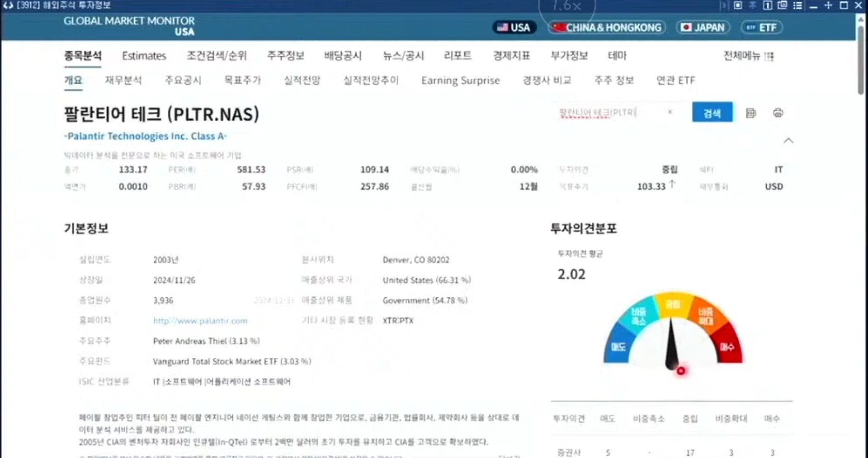Switch to JAPAN market
The width and height of the screenshot is (868, 458).
[x=703, y=28]
